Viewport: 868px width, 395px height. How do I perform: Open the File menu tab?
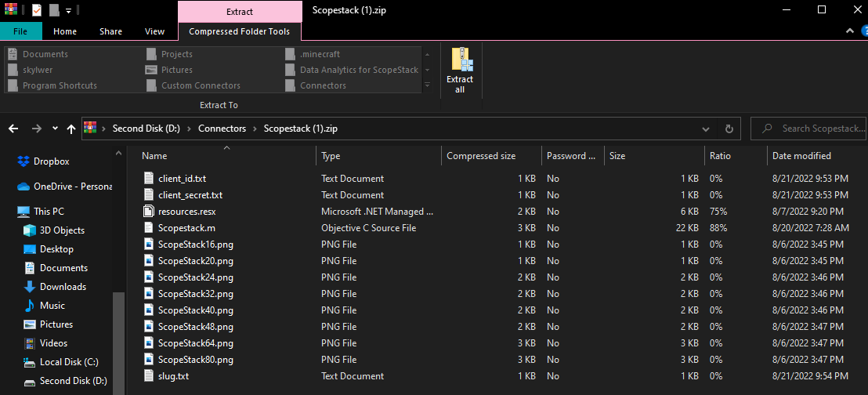point(20,31)
